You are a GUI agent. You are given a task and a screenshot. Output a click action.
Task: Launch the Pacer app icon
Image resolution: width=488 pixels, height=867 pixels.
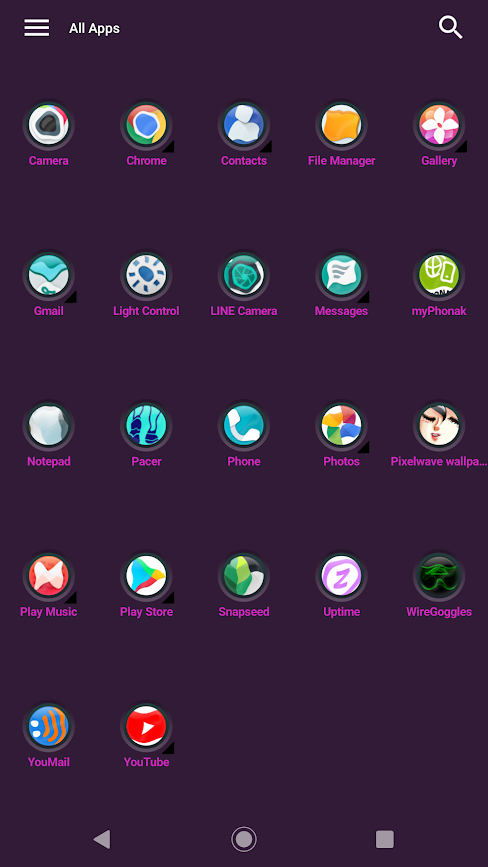pos(146,426)
